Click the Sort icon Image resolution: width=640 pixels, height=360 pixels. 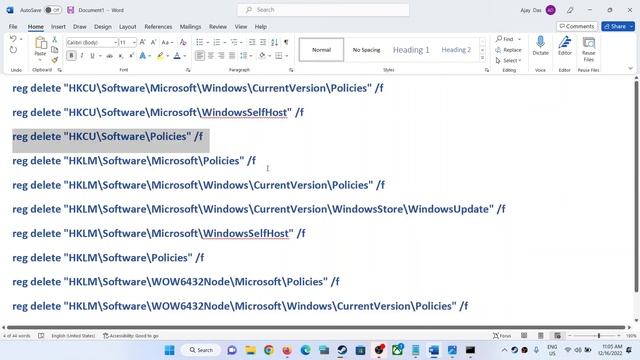coord(274,42)
